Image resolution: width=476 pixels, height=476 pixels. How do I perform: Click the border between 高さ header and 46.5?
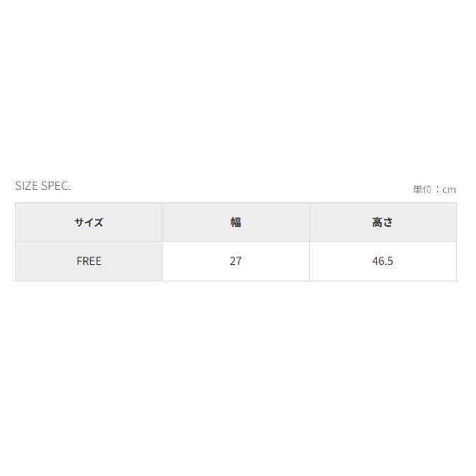383,241
